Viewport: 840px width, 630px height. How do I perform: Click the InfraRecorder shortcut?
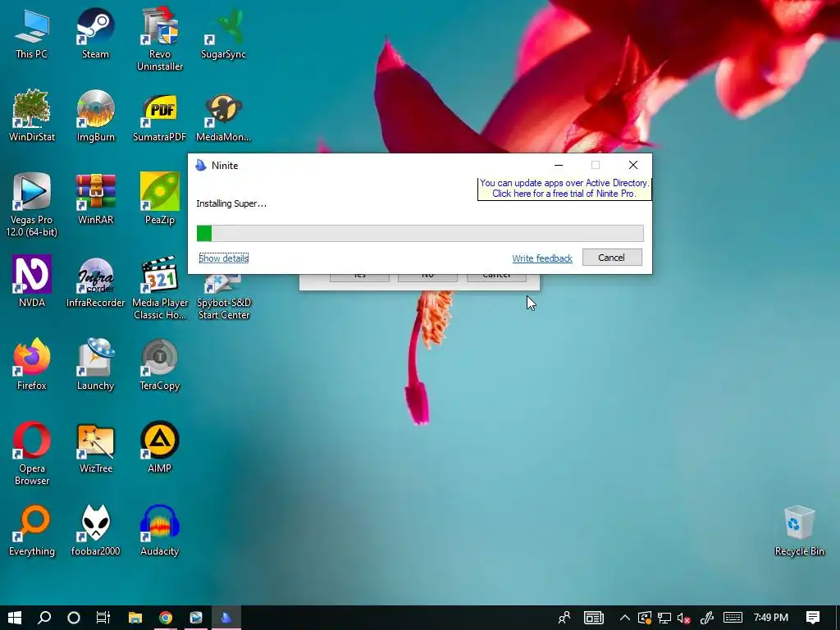point(95,282)
